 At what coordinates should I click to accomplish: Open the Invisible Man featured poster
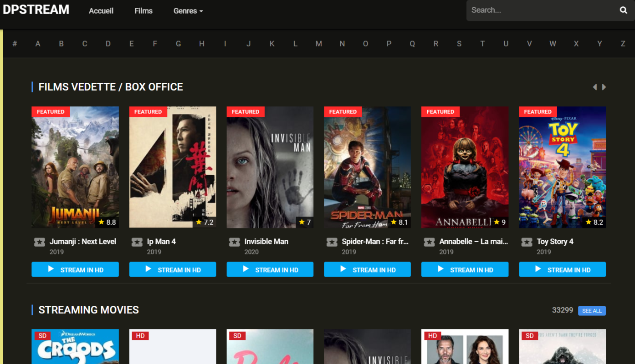pyautogui.click(x=270, y=167)
